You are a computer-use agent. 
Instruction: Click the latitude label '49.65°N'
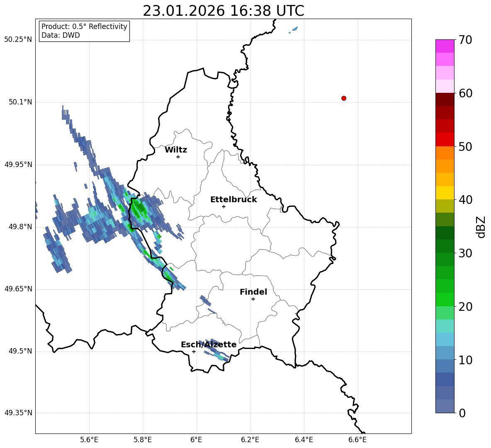pos(18,289)
